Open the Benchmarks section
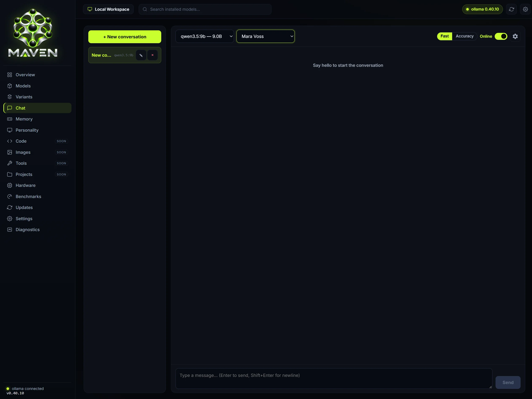The width and height of the screenshot is (532, 399). tap(37, 196)
